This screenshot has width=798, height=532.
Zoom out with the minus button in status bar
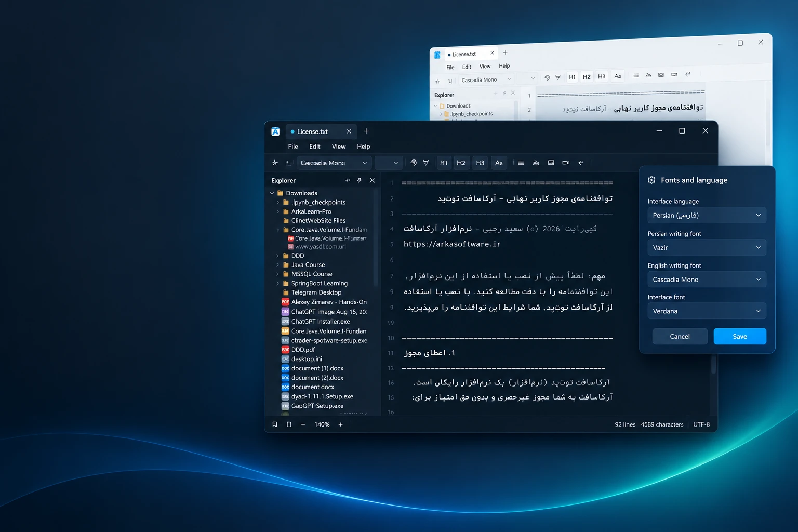303,424
